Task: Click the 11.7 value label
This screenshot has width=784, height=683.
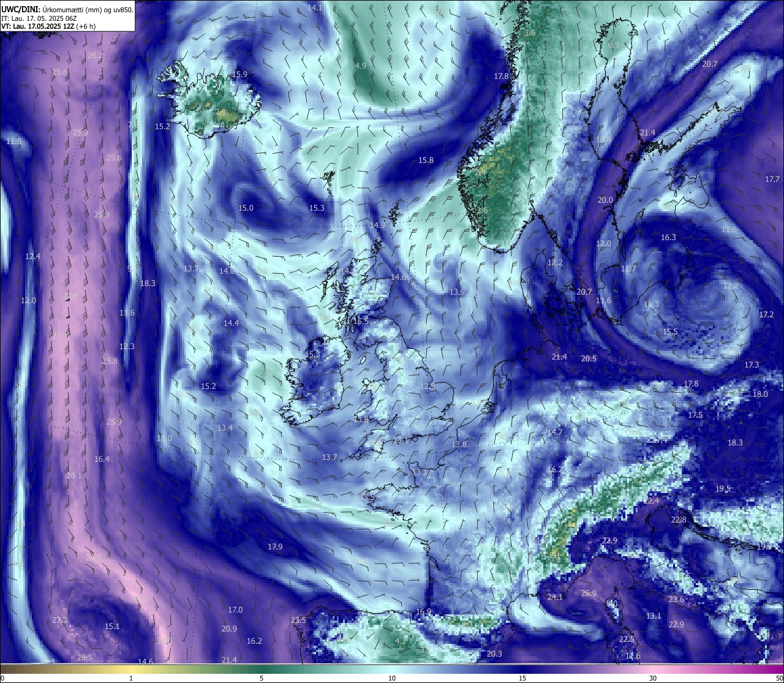Action: 628,269
